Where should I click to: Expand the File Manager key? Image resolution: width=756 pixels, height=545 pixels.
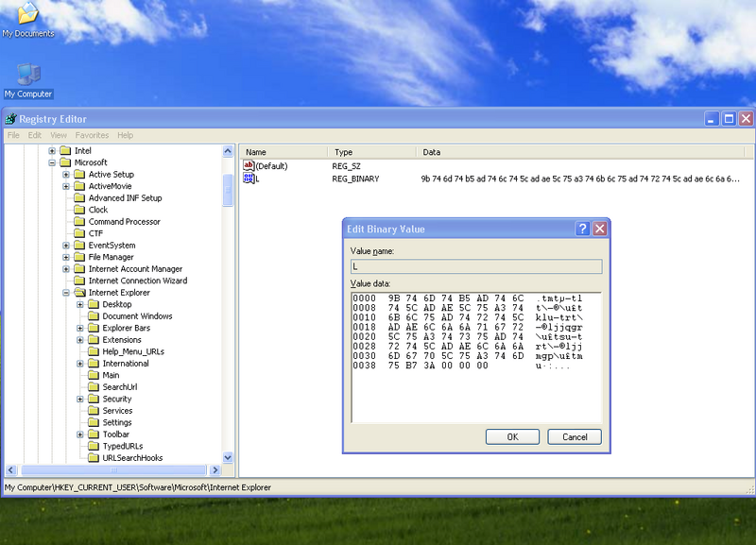point(66,257)
